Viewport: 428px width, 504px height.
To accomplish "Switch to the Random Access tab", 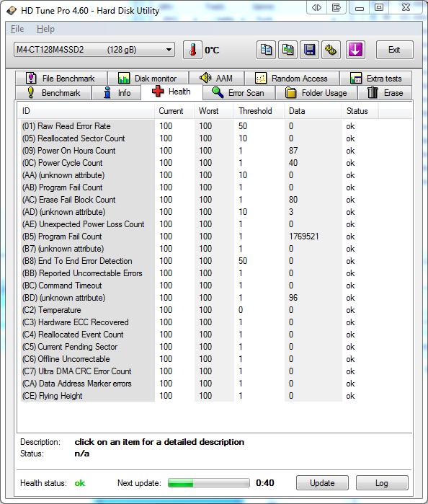I will point(291,78).
